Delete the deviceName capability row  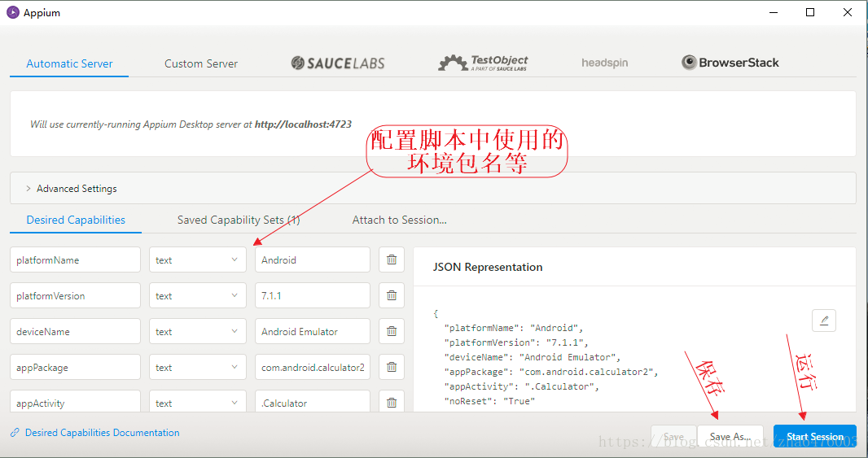392,331
